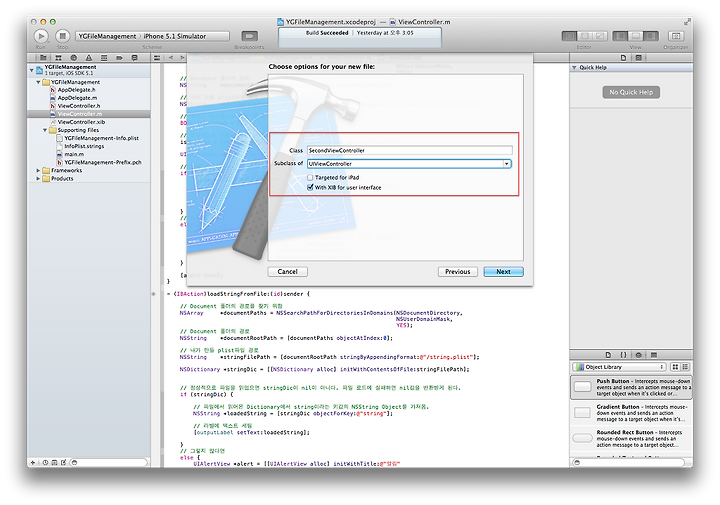Open the Organizer window
This screenshot has width=720, height=505.
coord(676,36)
